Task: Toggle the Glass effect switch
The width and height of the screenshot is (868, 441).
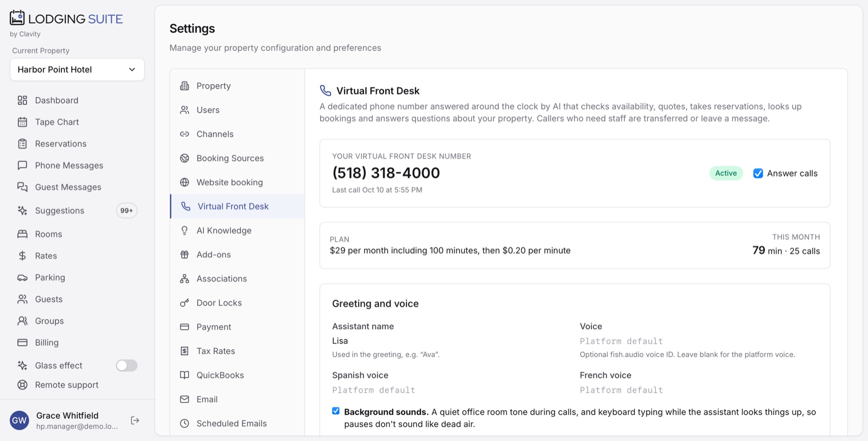Action: pyautogui.click(x=126, y=366)
